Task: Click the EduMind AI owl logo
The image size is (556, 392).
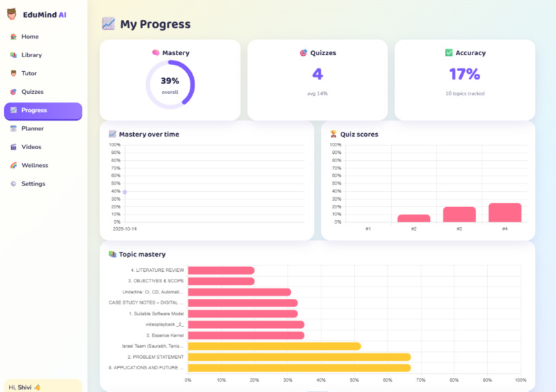Action: point(12,14)
